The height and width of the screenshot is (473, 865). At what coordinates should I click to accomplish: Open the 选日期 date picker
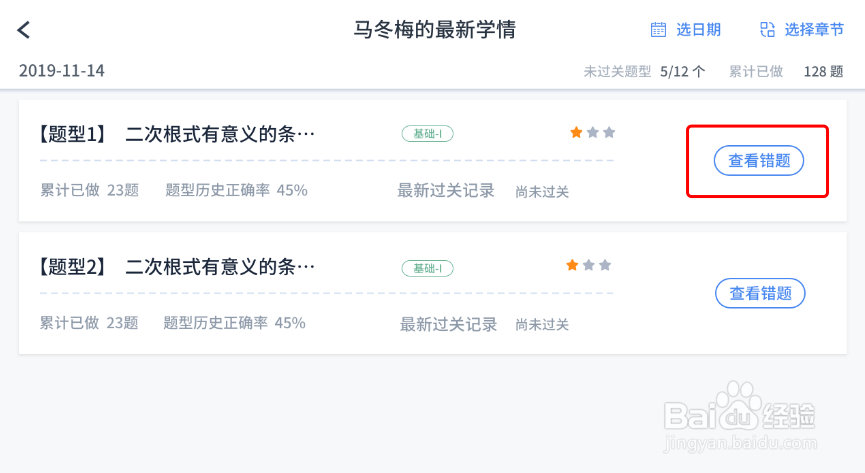click(x=686, y=29)
